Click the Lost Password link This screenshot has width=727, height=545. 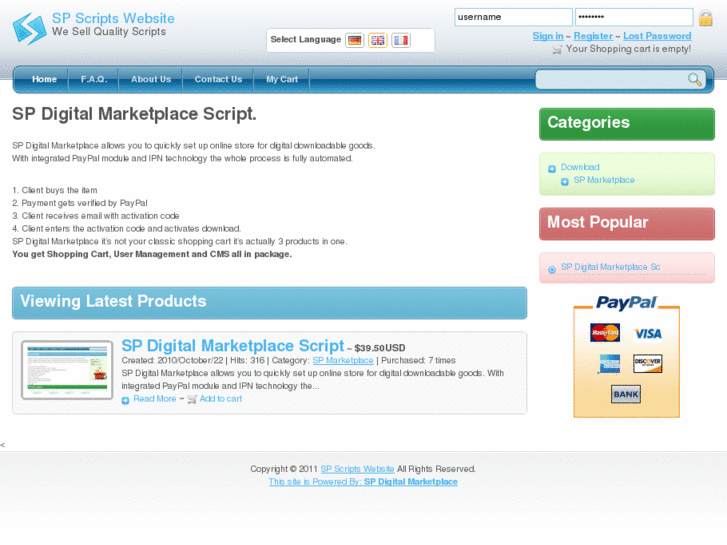point(657,36)
